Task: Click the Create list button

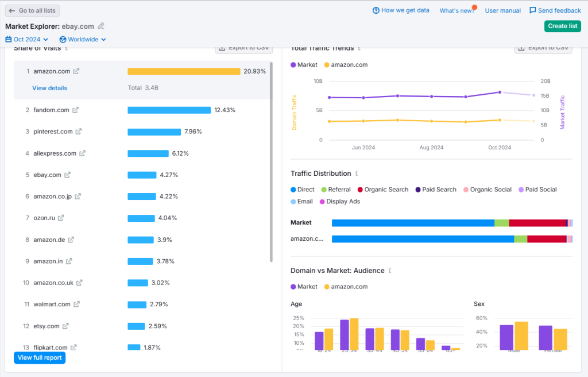Action: pyautogui.click(x=563, y=26)
